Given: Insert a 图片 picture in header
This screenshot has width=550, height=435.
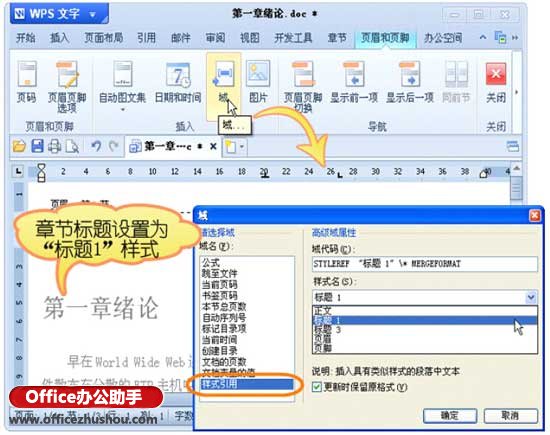Looking at the screenshot, I should point(258,82).
